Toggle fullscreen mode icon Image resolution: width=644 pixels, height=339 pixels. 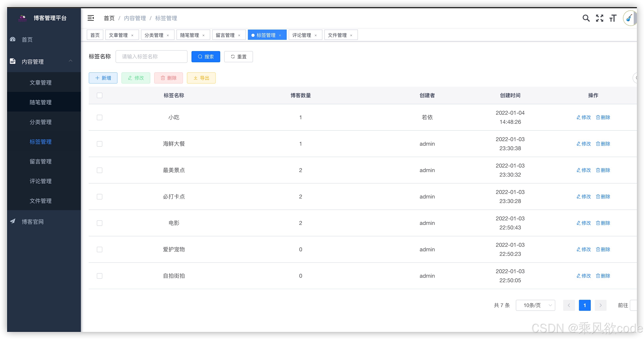point(599,18)
